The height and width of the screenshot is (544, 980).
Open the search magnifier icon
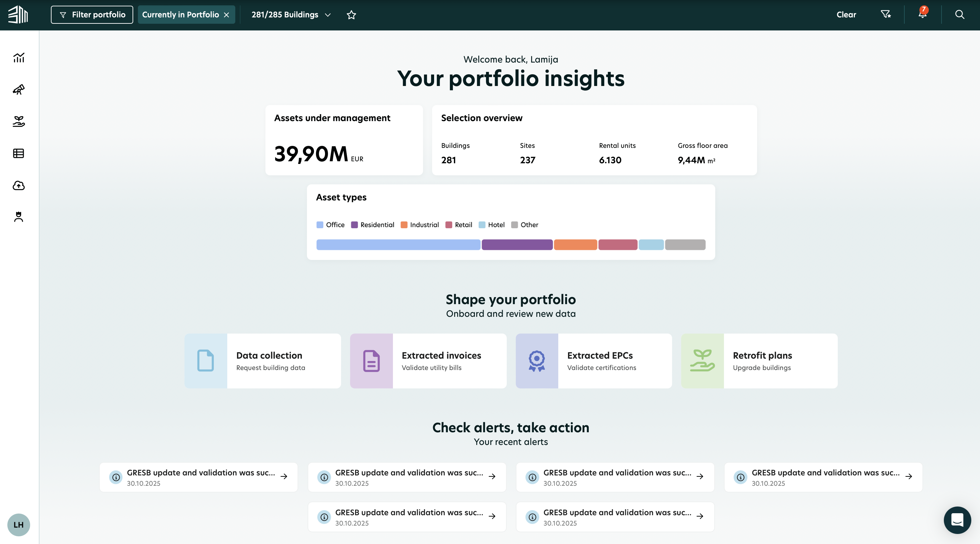click(x=960, y=14)
